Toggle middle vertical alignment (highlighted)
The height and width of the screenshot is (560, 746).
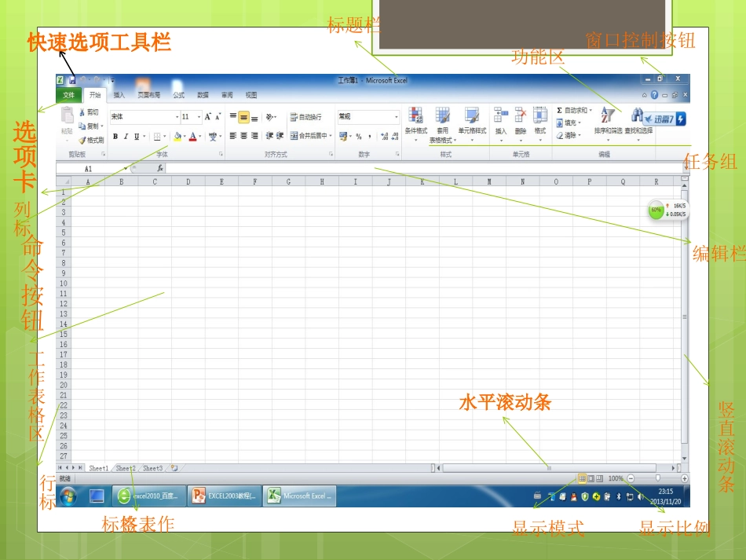[243, 117]
